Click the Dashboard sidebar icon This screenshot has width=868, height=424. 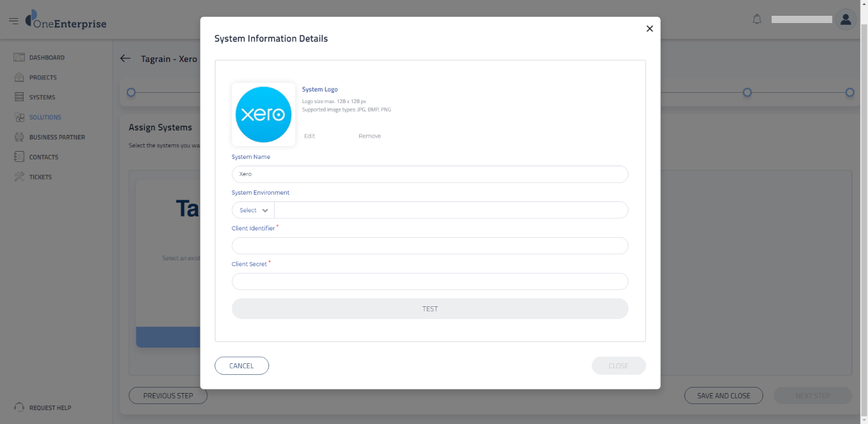pos(19,58)
